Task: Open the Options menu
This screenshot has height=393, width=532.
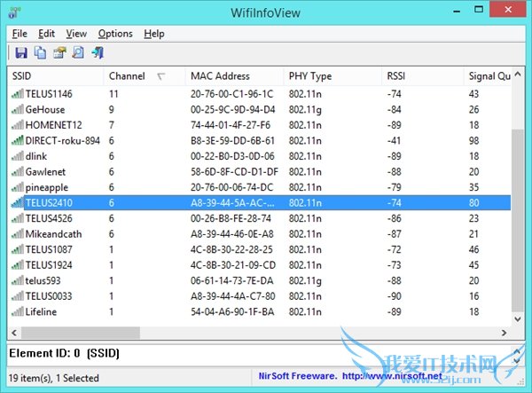Action: coord(115,34)
